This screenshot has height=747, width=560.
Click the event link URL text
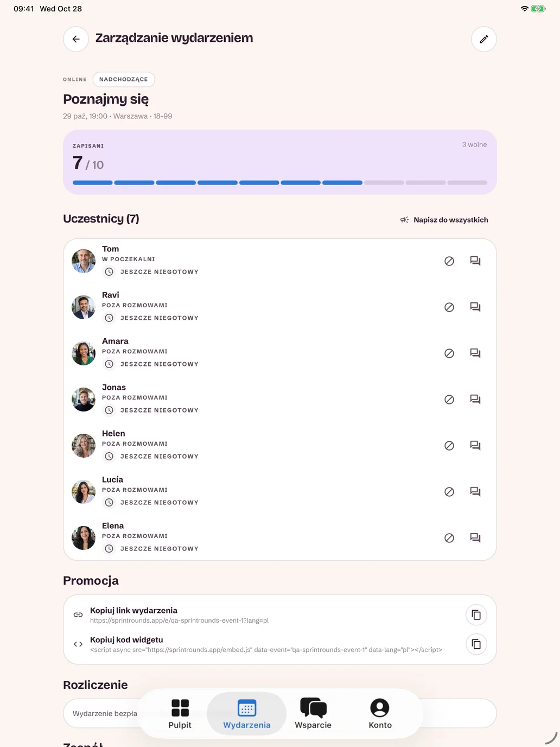click(179, 621)
